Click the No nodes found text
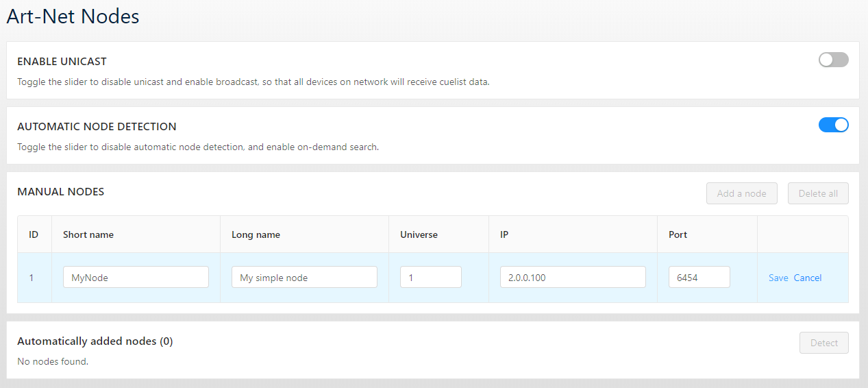868x388 pixels. (53, 361)
